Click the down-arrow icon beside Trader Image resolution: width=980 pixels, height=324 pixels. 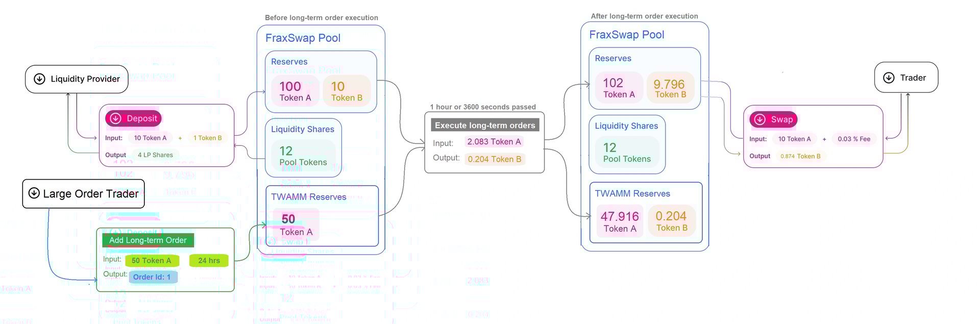(x=889, y=78)
